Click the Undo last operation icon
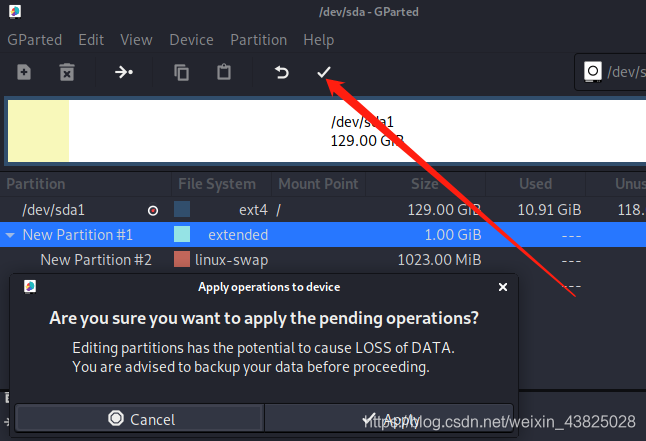This screenshot has width=646, height=441. click(x=281, y=72)
